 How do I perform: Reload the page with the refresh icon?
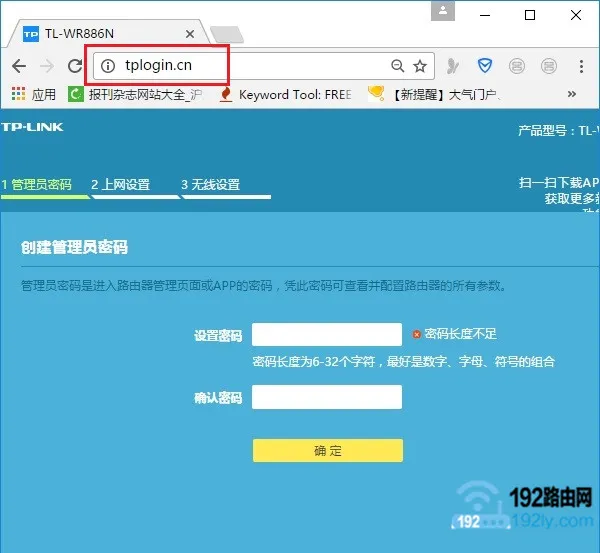click(x=74, y=66)
